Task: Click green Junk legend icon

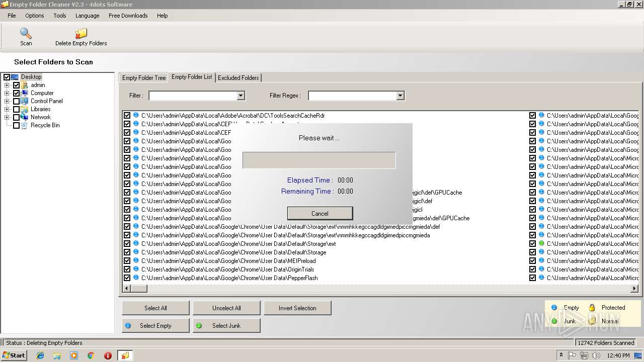Action: [554, 321]
